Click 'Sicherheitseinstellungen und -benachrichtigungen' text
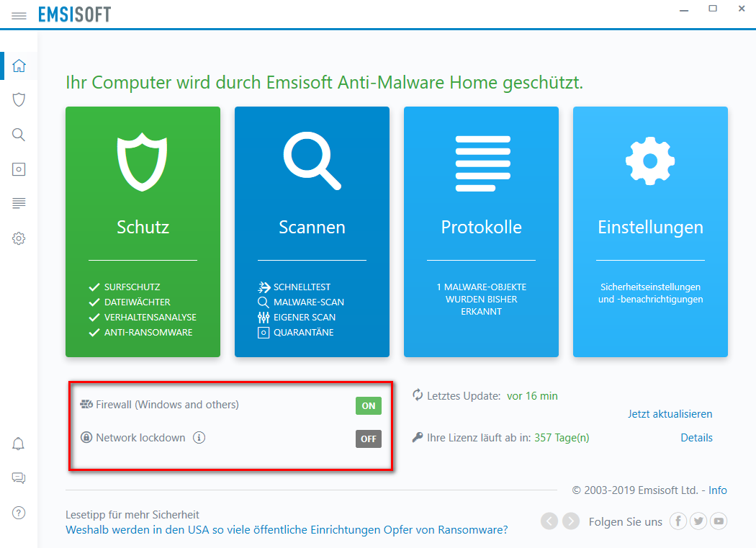This screenshot has height=548, width=756. (650, 293)
